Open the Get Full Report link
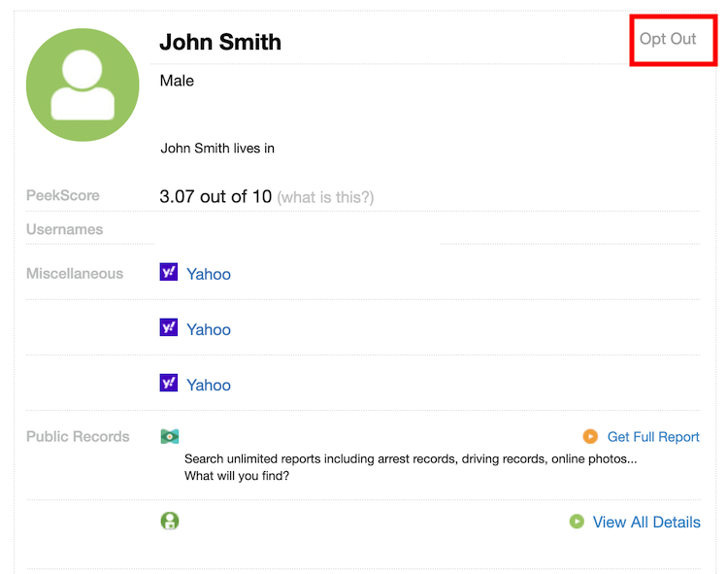This screenshot has width=728, height=574. [x=653, y=437]
